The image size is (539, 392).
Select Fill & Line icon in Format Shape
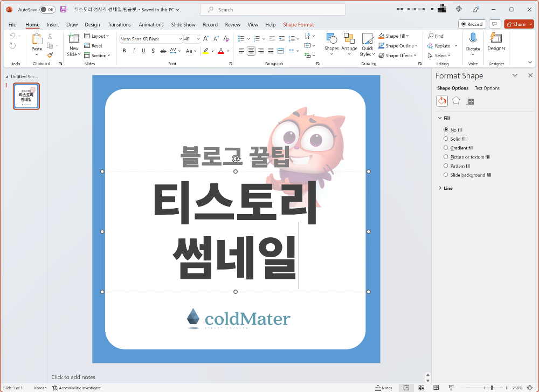[441, 101]
